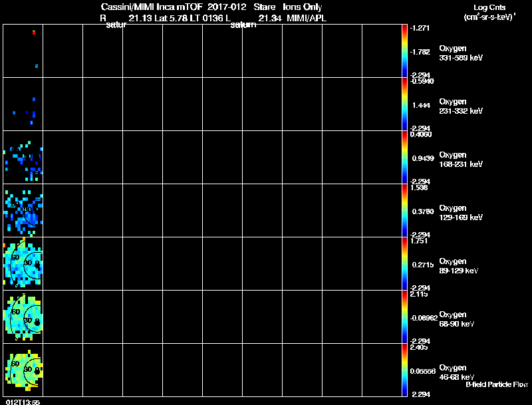The height and width of the screenshot is (405, 532).
Task: Click the Oxygen 331-589 keV image panel
Action: click(x=23, y=51)
